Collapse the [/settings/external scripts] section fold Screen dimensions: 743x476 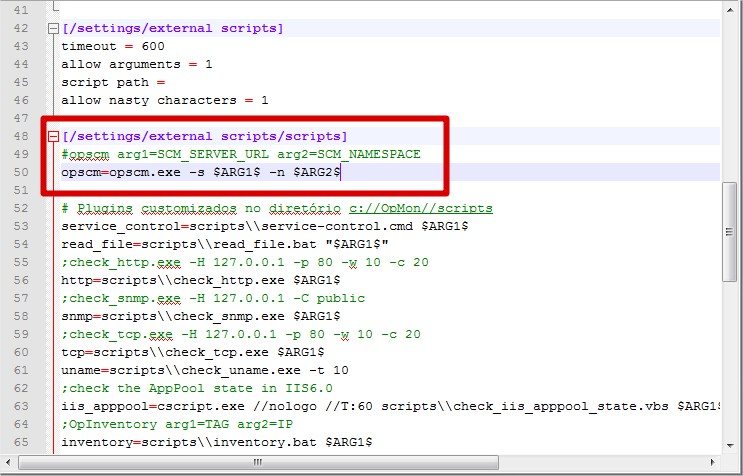coord(53,28)
